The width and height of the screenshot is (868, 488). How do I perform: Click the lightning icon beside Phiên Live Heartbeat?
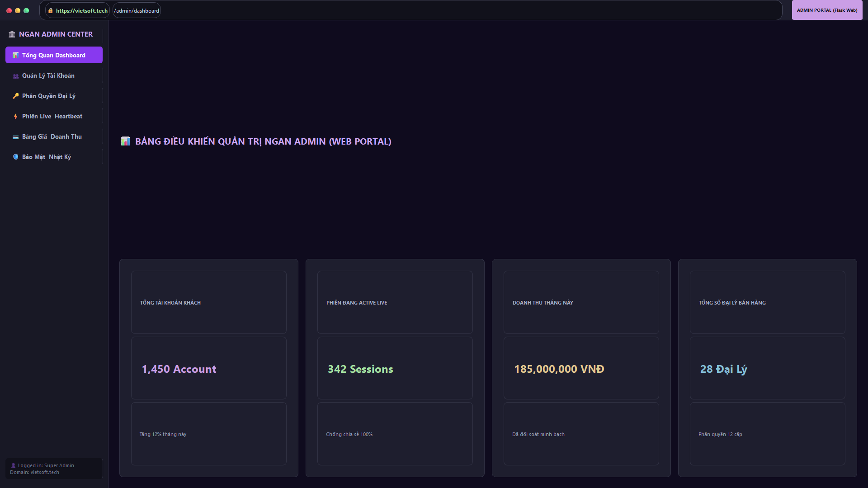[16, 116]
